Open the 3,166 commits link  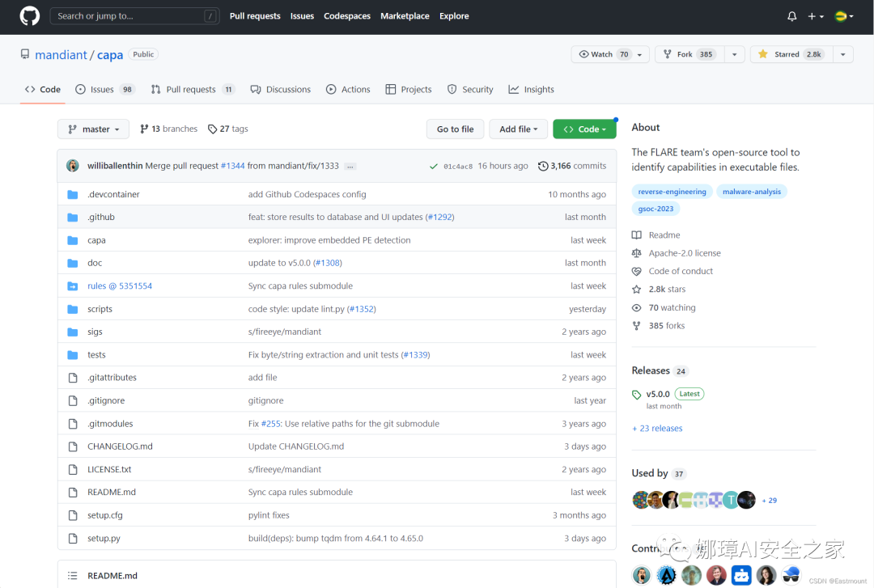point(572,166)
